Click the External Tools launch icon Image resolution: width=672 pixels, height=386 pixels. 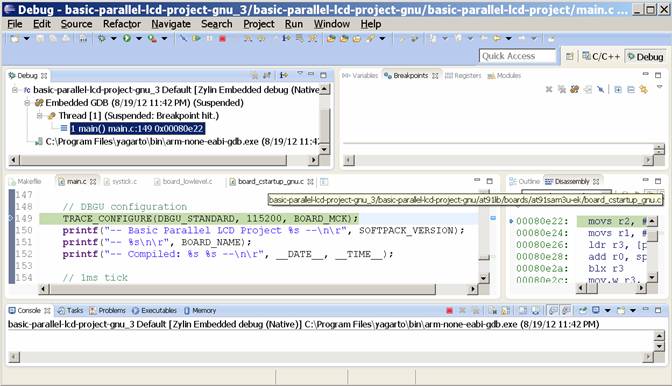click(152, 39)
